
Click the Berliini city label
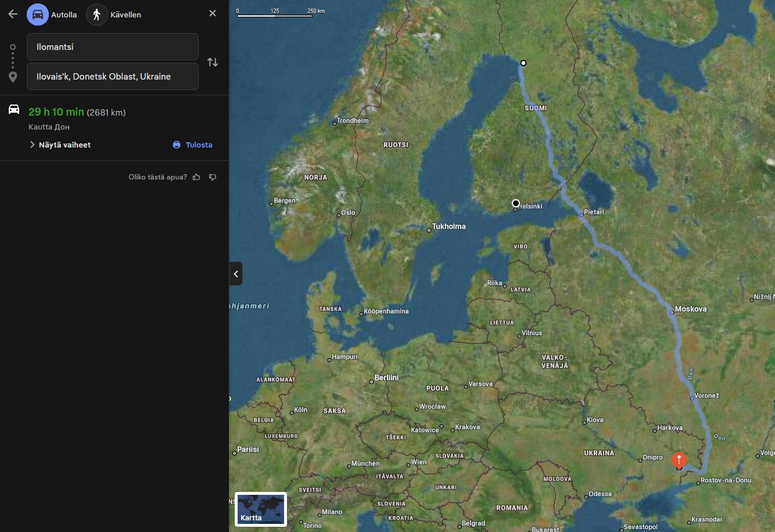386,378
